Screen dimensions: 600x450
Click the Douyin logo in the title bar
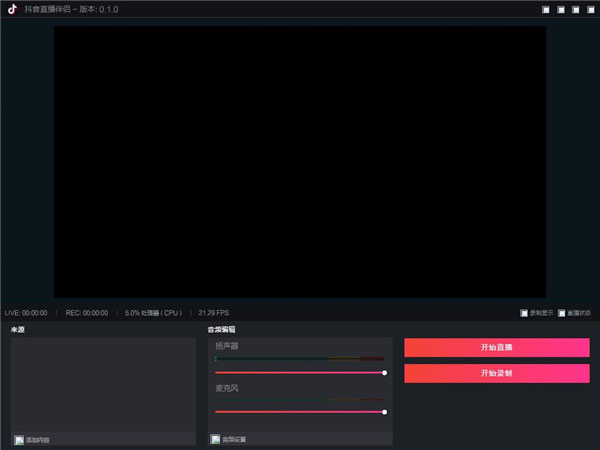[12, 9]
